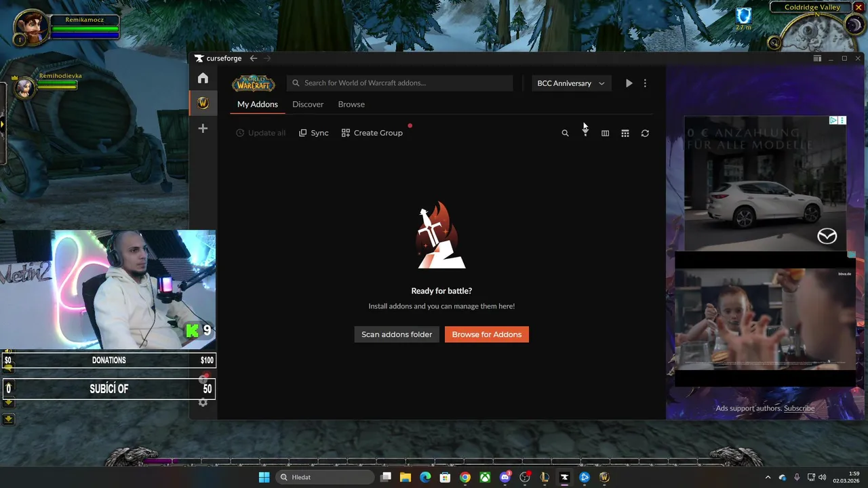Click the Update all button
The width and height of the screenshot is (868, 488).
pyautogui.click(x=261, y=133)
